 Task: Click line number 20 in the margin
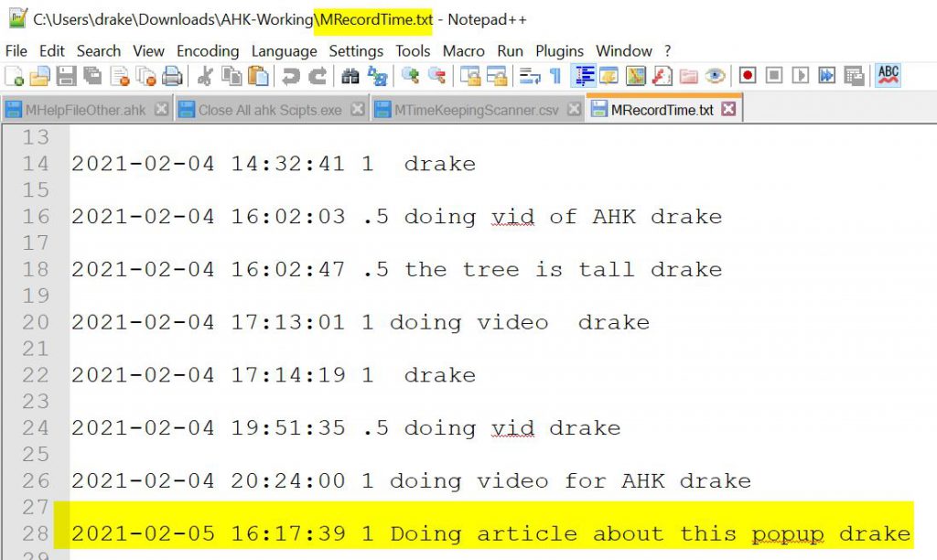click(x=36, y=322)
